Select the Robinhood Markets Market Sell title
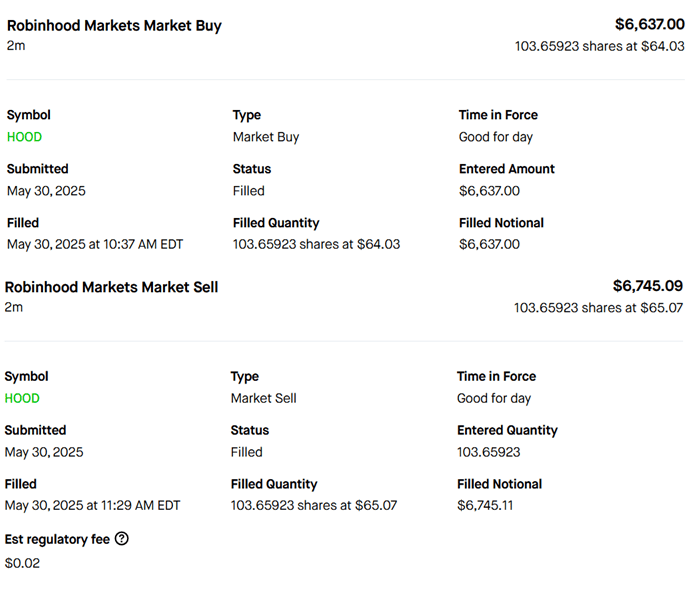Screen dimensions: 700x590 [x=111, y=287]
